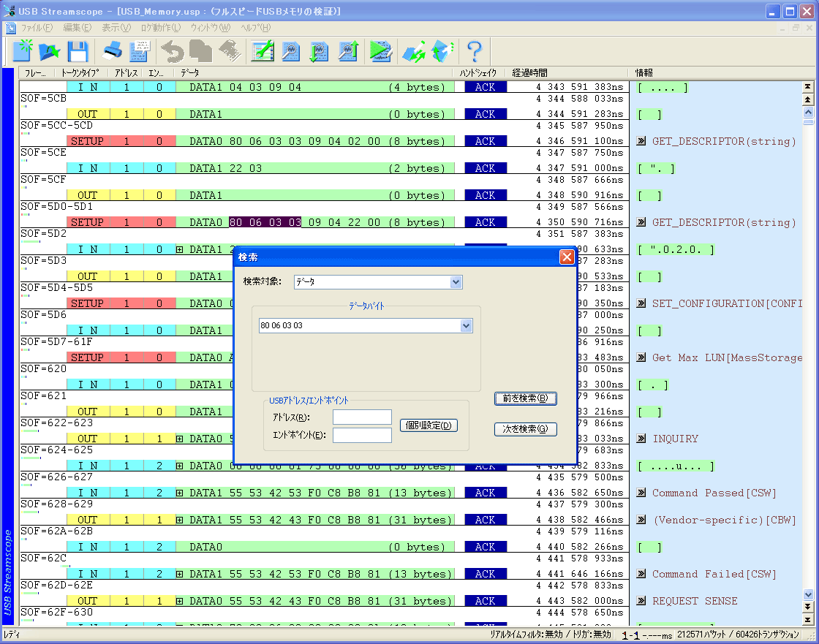Image resolution: width=819 pixels, height=644 pixels.
Task: Open the ウィンドウ(W) menu
Action: tap(210, 28)
